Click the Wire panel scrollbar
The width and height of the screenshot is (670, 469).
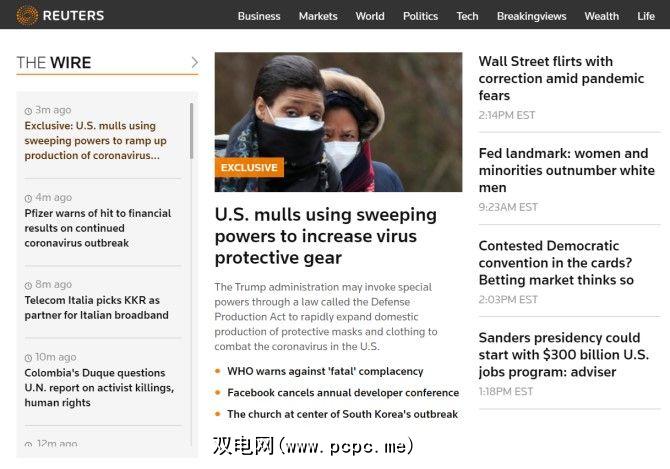(x=191, y=131)
